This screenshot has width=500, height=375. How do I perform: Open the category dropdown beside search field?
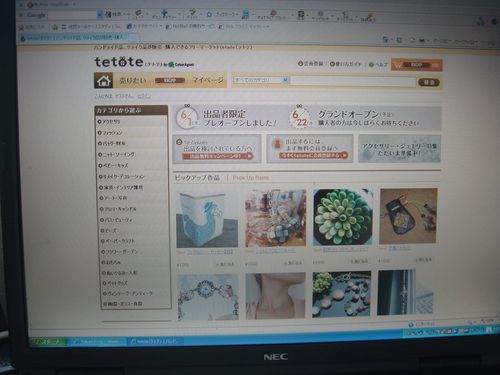pyautogui.click(x=261, y=80)
